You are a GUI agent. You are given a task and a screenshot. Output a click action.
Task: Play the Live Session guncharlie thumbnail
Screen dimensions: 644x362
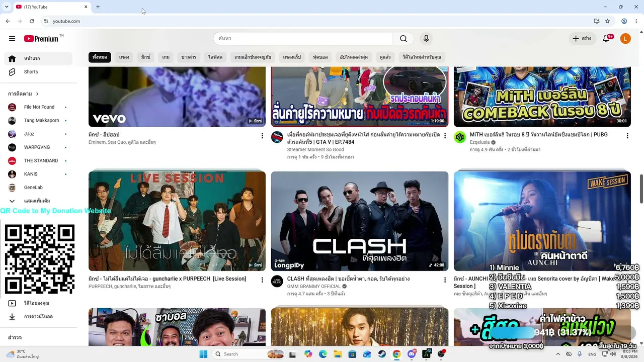point(177,221)
